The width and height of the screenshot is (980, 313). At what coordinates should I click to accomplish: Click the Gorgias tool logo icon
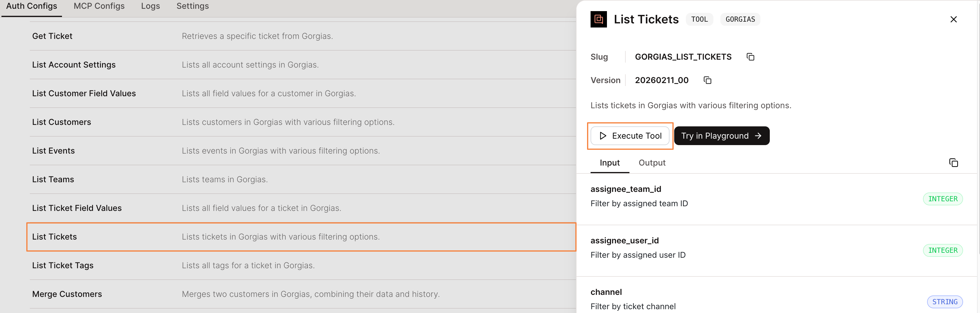pyautogui.click(x=598, y=19)
